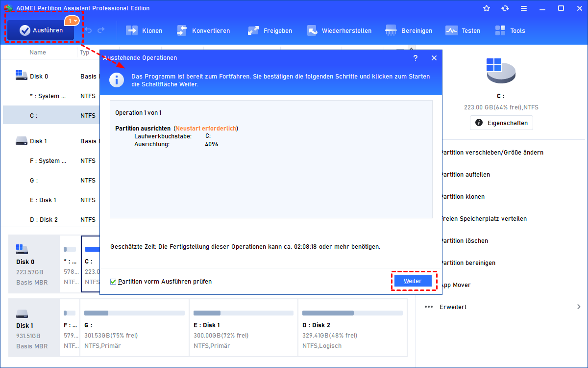This screenshot has width=588, height=368.
Task: Open the hamburger menu in title bar
Action: 524,8
